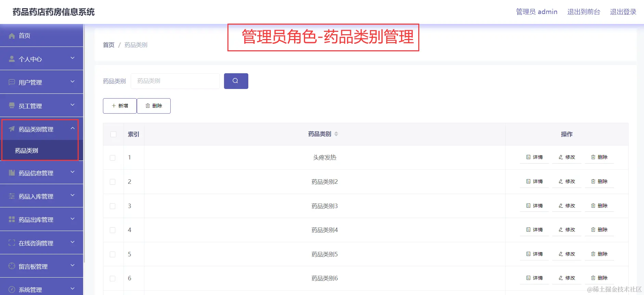Expand 用户管理 menu chevron
The image size is (644, 295).
coord(73,81)
